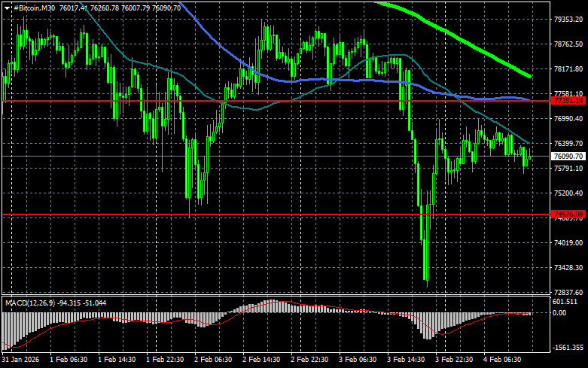Select the teal moving average line
Screen dimensions: 588x368
point(264,107)
